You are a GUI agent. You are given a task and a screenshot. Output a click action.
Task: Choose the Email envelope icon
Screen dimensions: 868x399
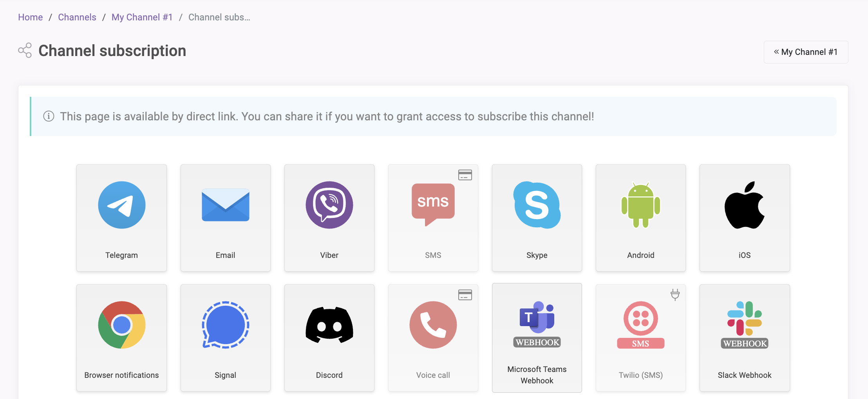pyautogui.click(x=226, y=205)
